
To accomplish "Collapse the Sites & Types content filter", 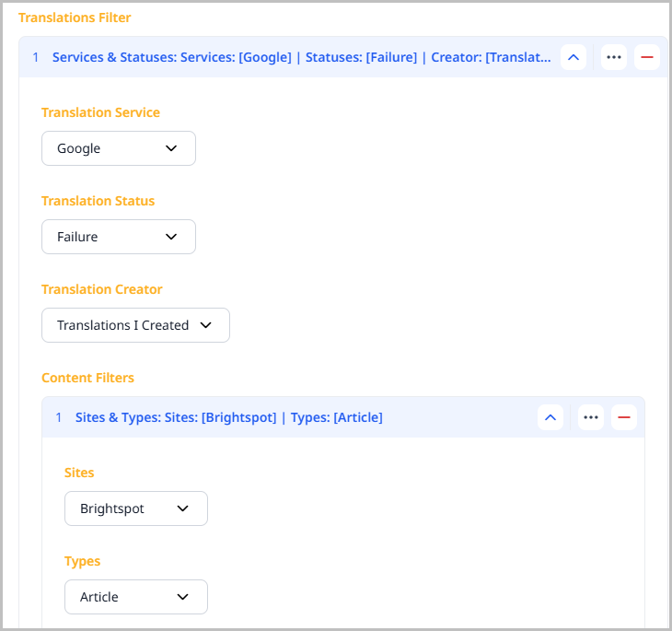I will [x=550, y=417].
